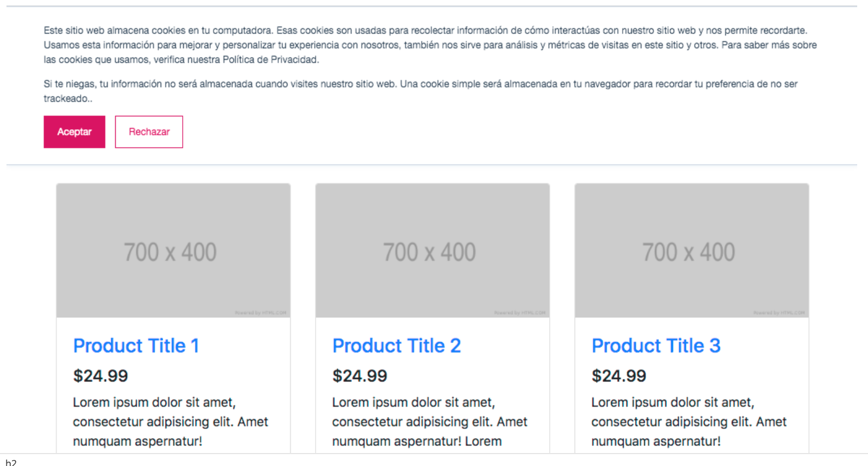Click the $24.99 price under Product Title 2

[360, 376]
